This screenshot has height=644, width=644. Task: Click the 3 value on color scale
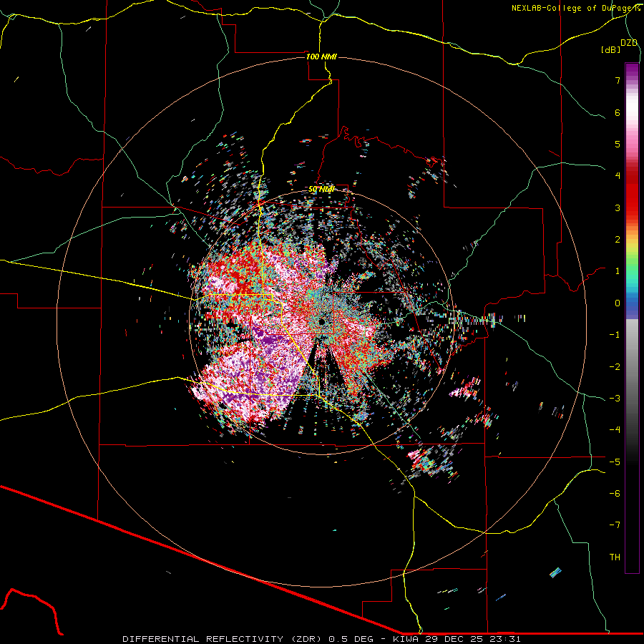pos(618,208)
